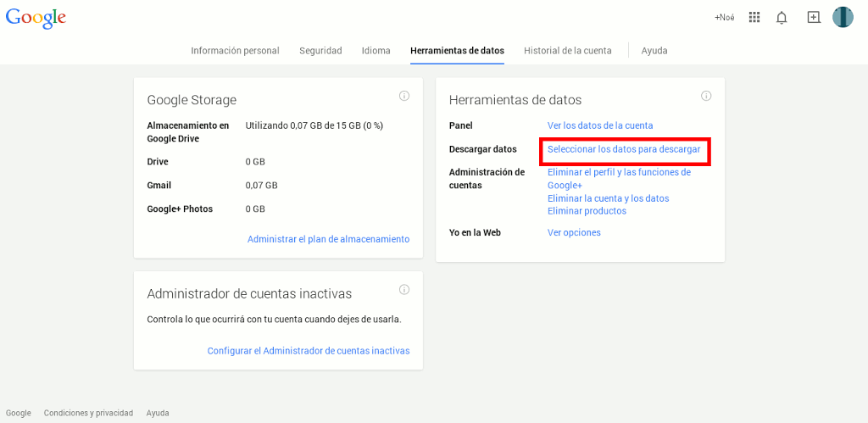Open the Google apps grid icon
868x423 pixels.
pyautogui.click(x=754, y=17)
